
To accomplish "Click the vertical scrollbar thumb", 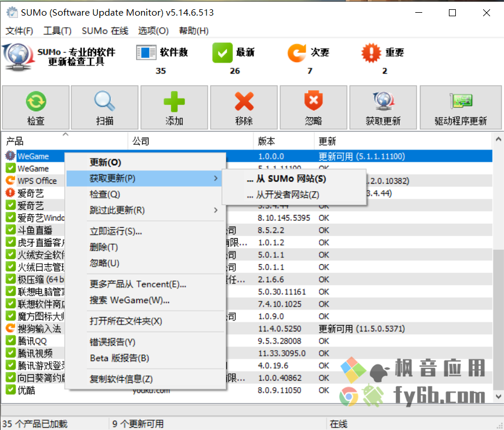I will point(498,319).
